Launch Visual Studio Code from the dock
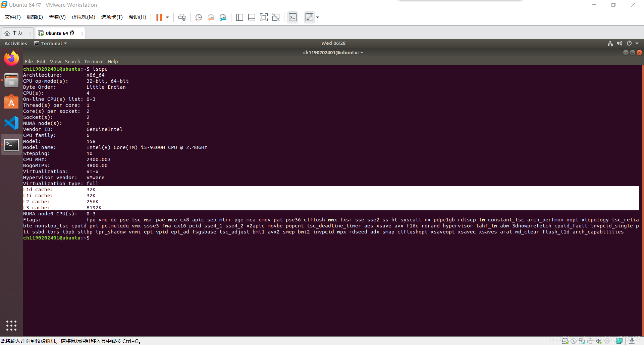Screen dimensions: 644x345 click(11, 123)
